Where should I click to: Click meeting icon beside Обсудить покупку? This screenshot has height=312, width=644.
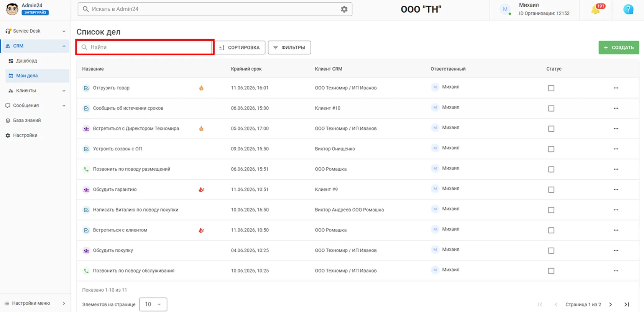pyautogui.click(x=86, y=251)
